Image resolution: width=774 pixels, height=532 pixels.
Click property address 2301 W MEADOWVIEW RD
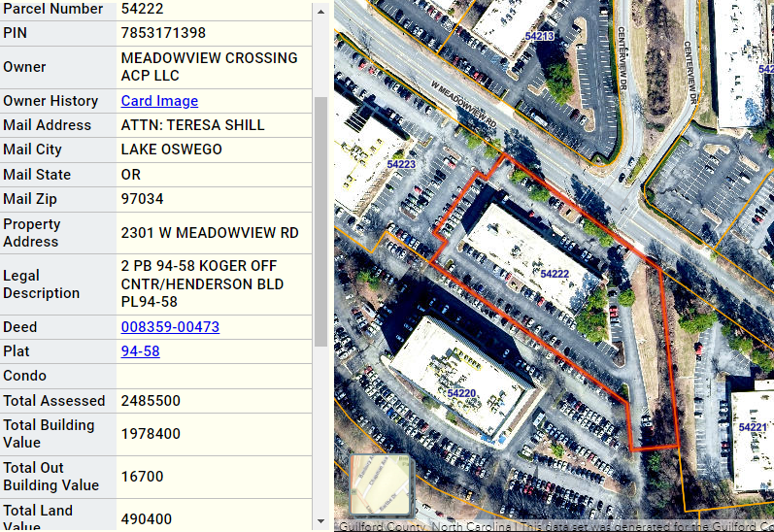(210, 233)
